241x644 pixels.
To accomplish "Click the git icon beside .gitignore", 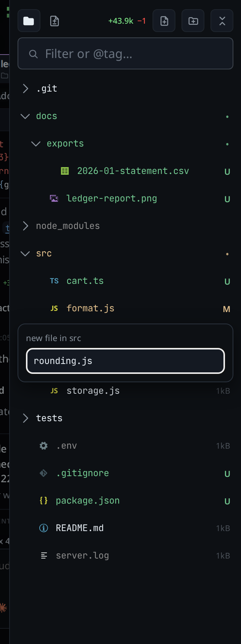I will click(x=43, y=473).
